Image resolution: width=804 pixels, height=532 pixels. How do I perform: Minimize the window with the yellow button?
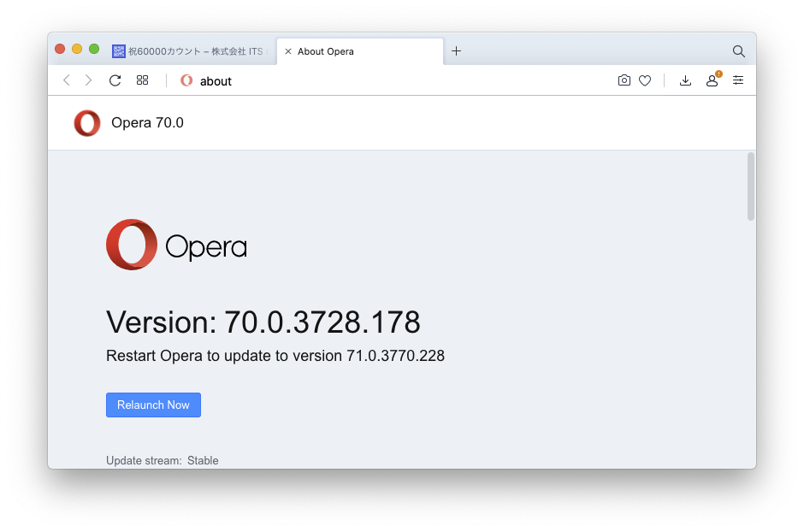pos(77,49)
